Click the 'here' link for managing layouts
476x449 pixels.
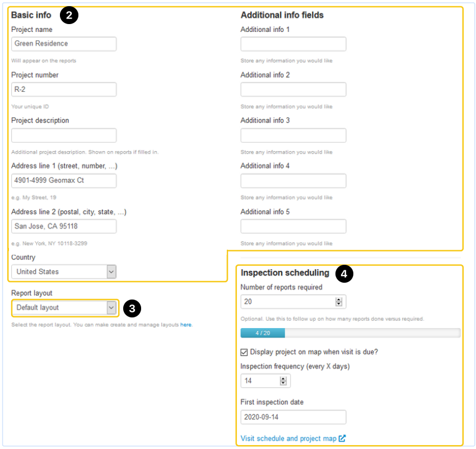pos(185,325)
